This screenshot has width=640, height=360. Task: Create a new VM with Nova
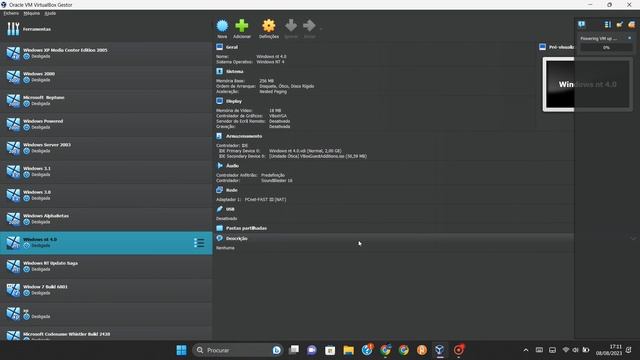coord(222,29)
